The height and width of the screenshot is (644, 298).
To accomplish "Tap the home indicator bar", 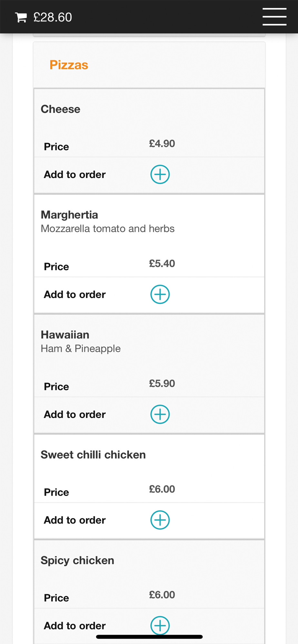I will click(x=149, y=637).
